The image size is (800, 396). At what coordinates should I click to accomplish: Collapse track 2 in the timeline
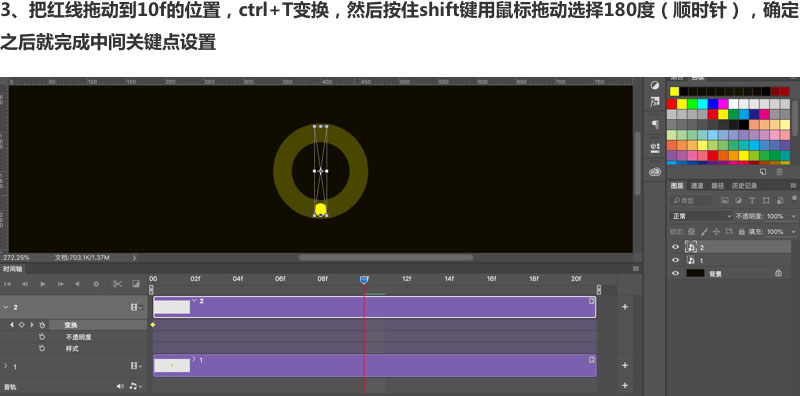6,307
